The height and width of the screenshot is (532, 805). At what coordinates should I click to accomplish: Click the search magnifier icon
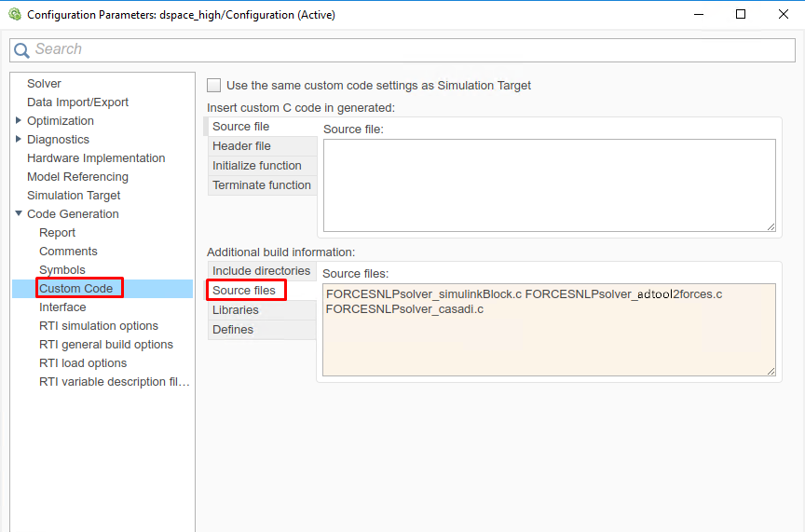(21, 50)
